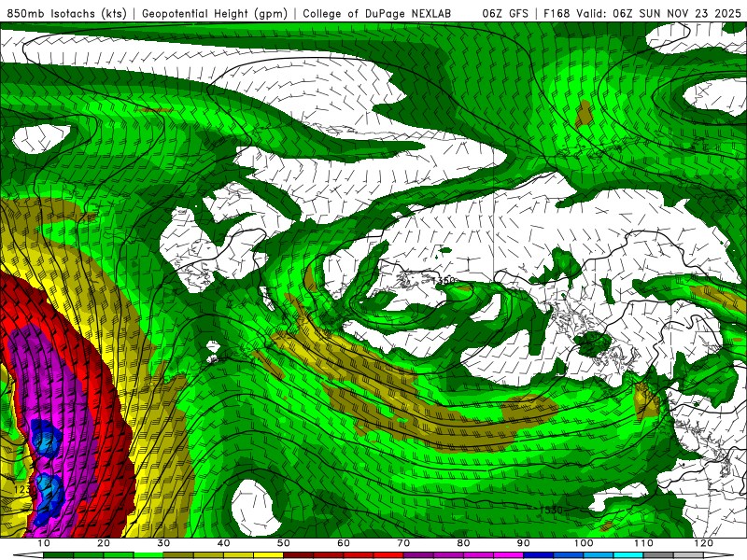Image resolution: width=747 pixels, height=560 pixels.
Task: Click the 'Geopotential Height (gpm)' header text
Action: pyautogui.click(x=215, y=13)
